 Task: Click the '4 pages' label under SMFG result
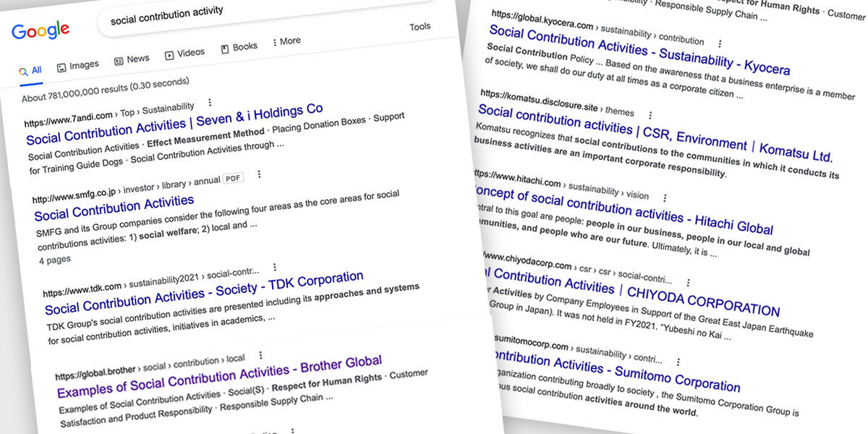click(55, 259)
